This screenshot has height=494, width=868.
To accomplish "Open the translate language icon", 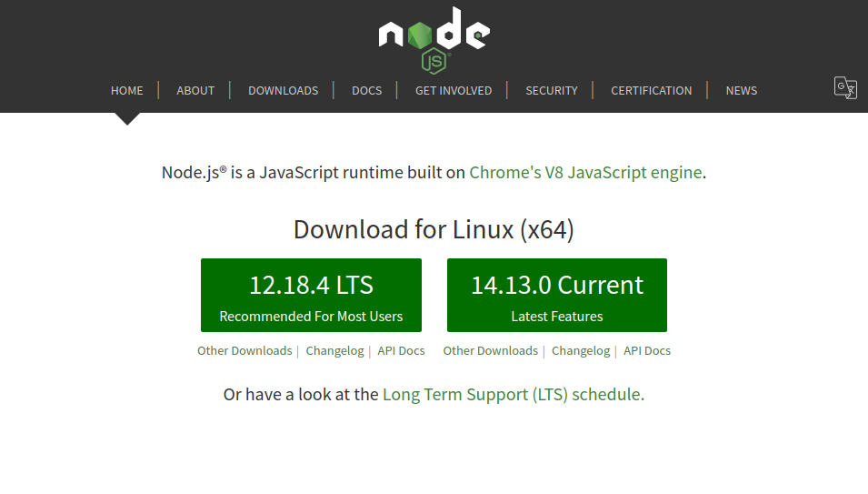I will [845, 87].
